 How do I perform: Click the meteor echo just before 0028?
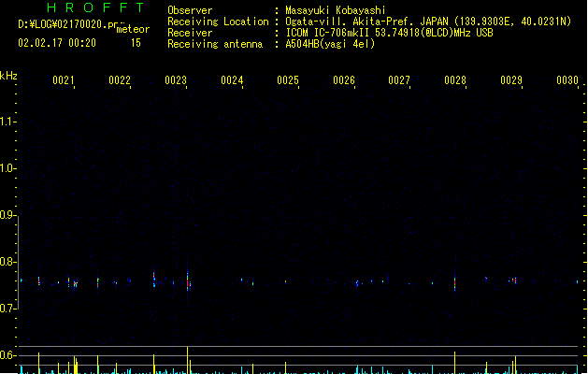[x=455, y=283]
